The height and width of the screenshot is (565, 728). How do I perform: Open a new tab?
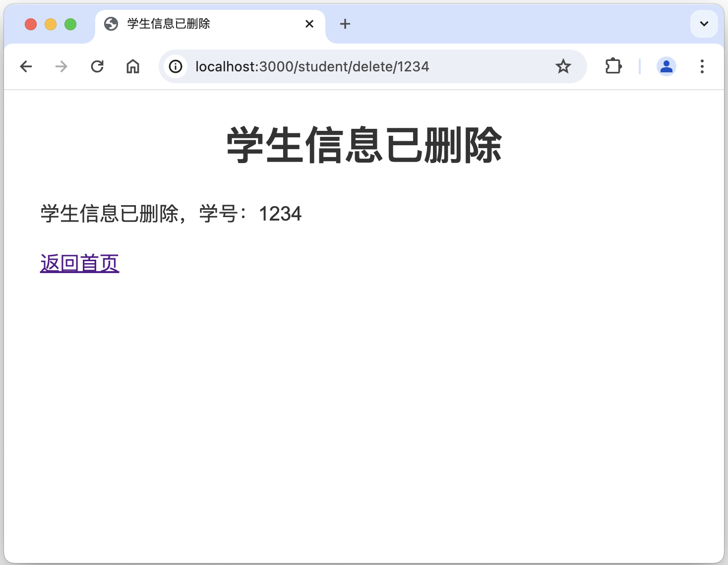pos(345,24)
